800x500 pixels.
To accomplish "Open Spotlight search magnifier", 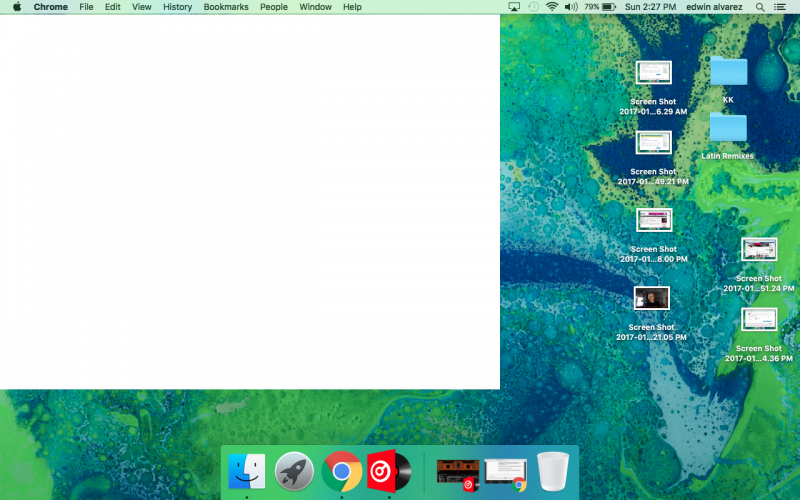I will (760, 7).
